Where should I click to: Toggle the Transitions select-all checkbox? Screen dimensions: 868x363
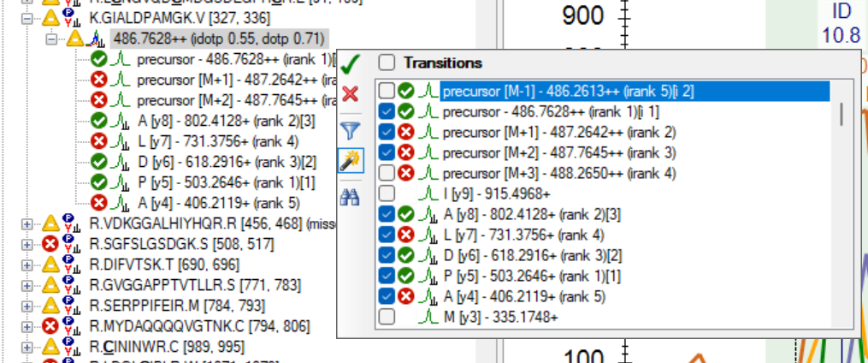(x=387, y=62)
